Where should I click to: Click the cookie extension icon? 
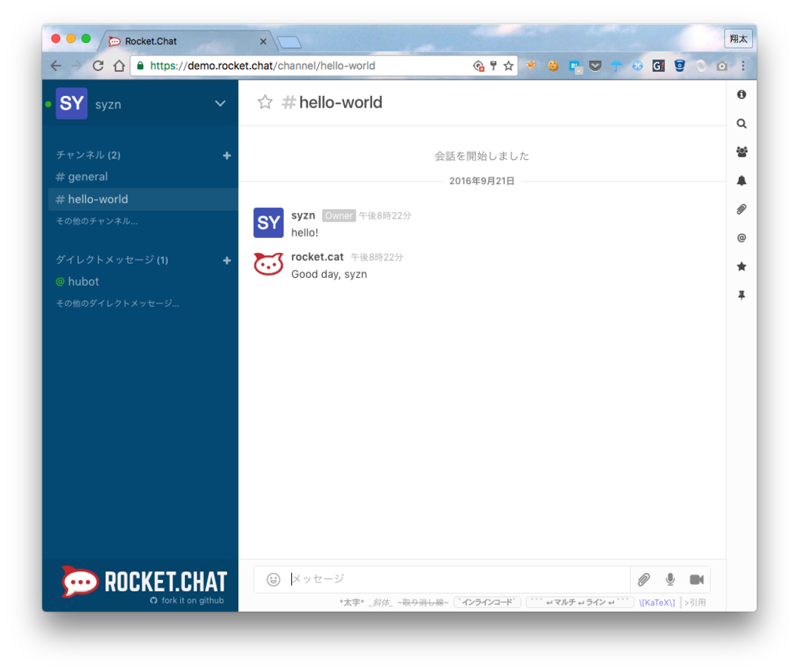coord(553,66)
